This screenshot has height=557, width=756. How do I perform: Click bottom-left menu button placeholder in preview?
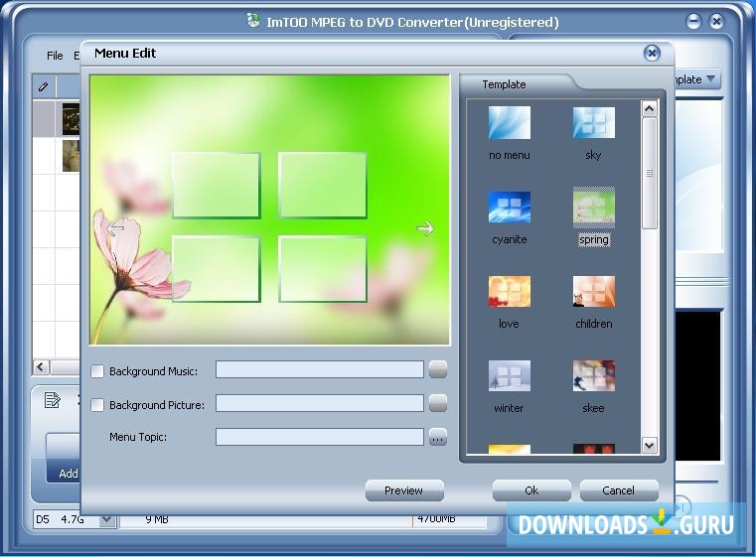216,269
